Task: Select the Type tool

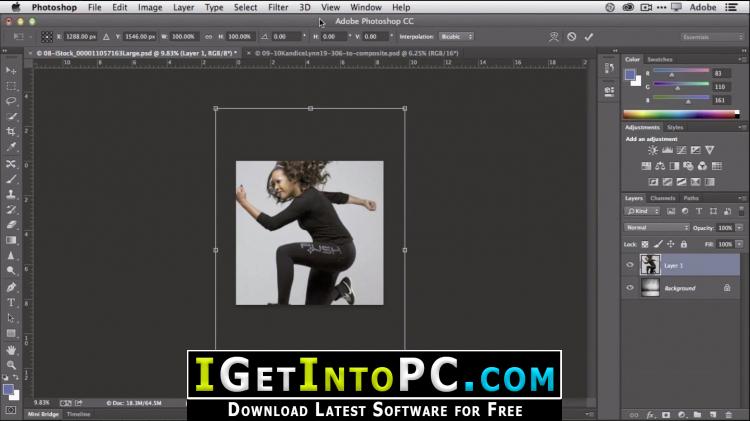Action: point(11,302)
